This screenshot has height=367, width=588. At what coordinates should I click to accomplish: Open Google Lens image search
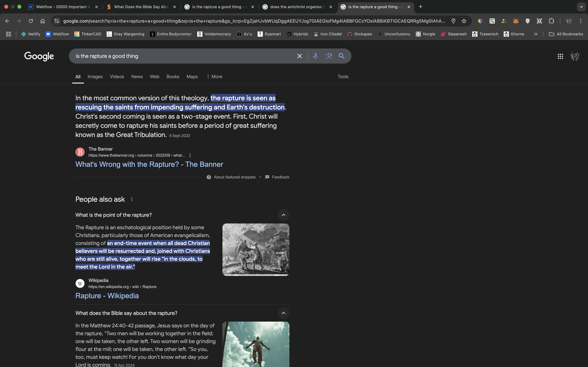pos(328,56)
